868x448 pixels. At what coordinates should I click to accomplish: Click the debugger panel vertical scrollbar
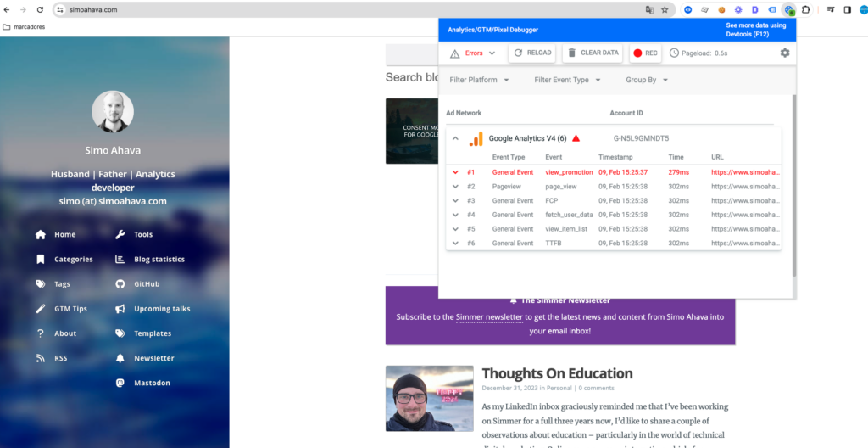(794, 186)
